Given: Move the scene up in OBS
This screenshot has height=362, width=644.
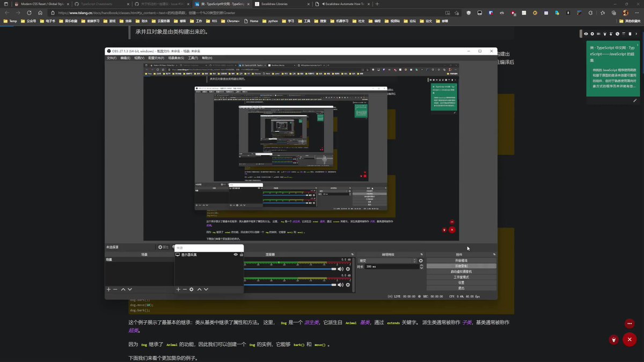Looking at the screenshot, I should [x=123, y=289].
